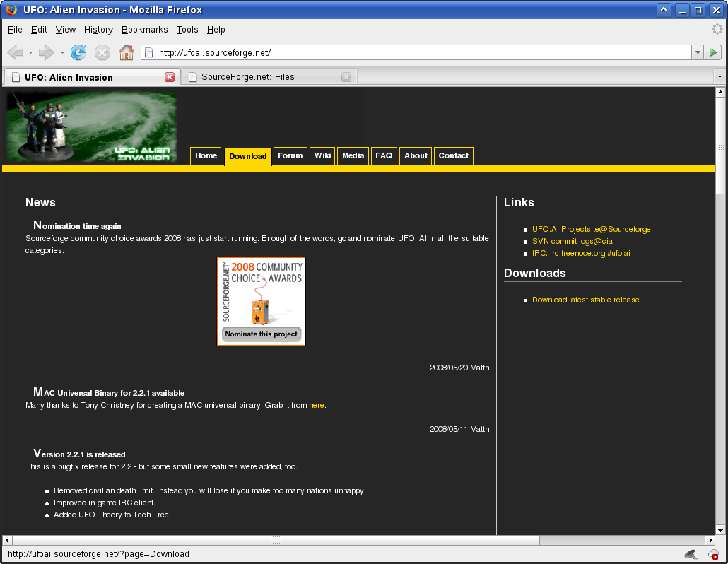
Task: Open the Forward history dropdown arrow
Action: point(62,52)
